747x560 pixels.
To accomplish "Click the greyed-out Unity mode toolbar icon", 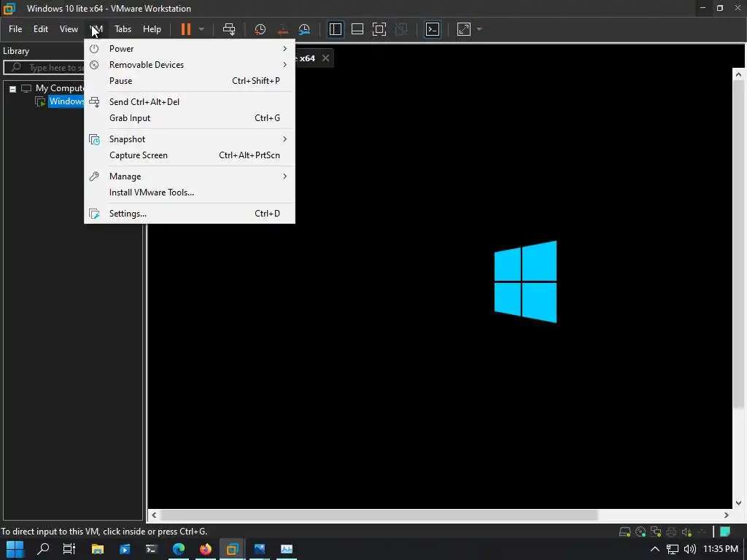I will tap(402, 29).
